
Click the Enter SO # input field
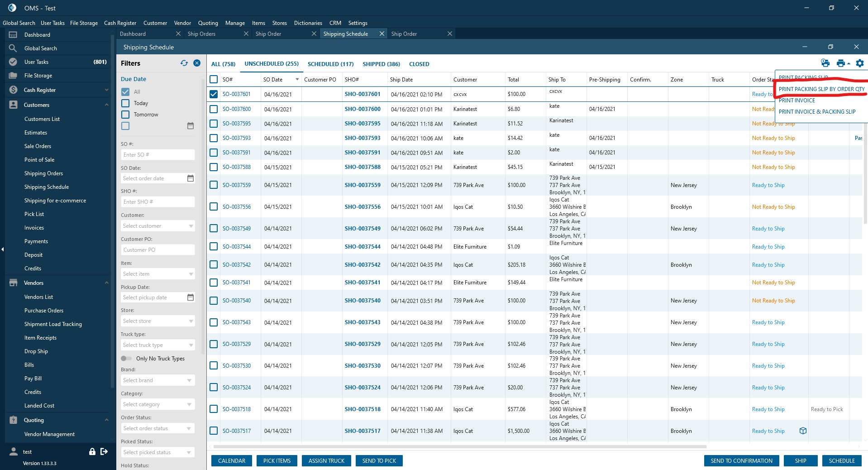point(157,155)
